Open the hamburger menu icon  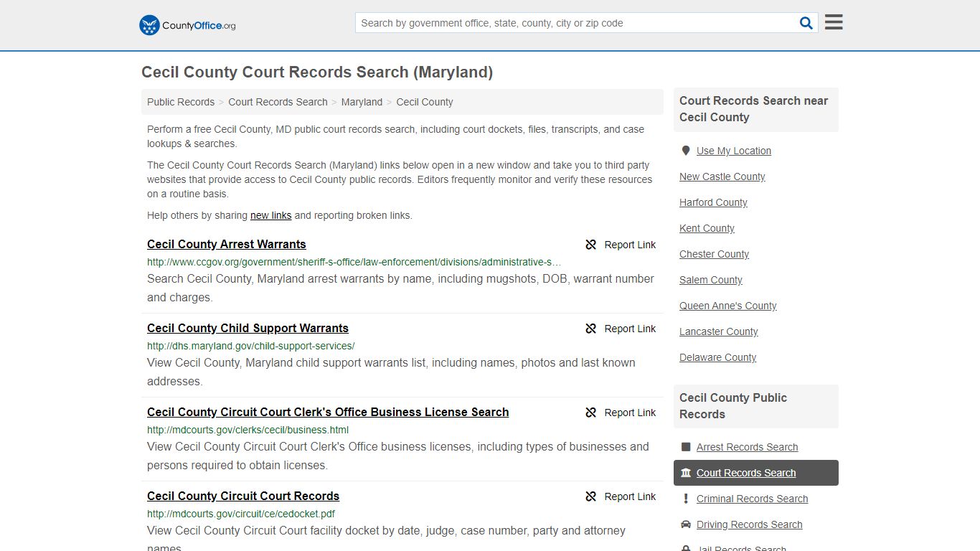click(x=834, y=22)
